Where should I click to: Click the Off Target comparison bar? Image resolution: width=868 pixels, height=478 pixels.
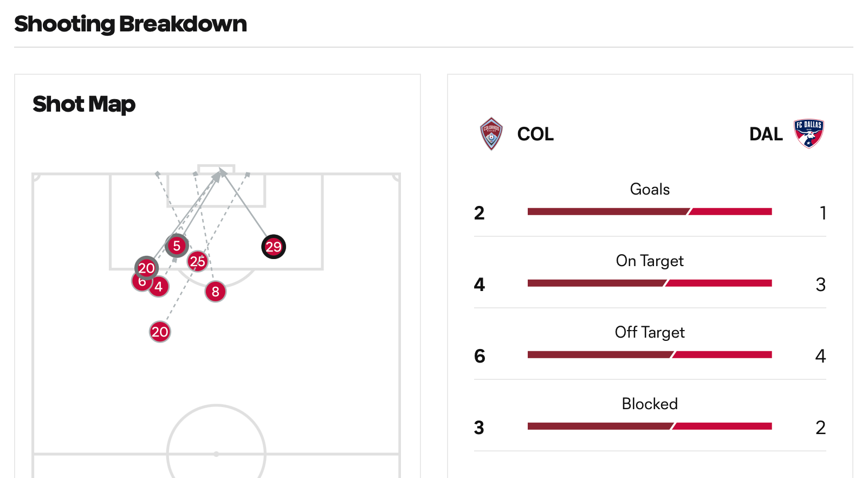click(x=650, y=355)
